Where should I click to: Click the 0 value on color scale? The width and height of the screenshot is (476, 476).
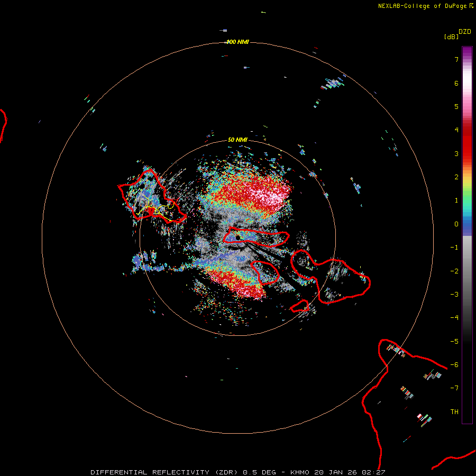pos(456,224)
